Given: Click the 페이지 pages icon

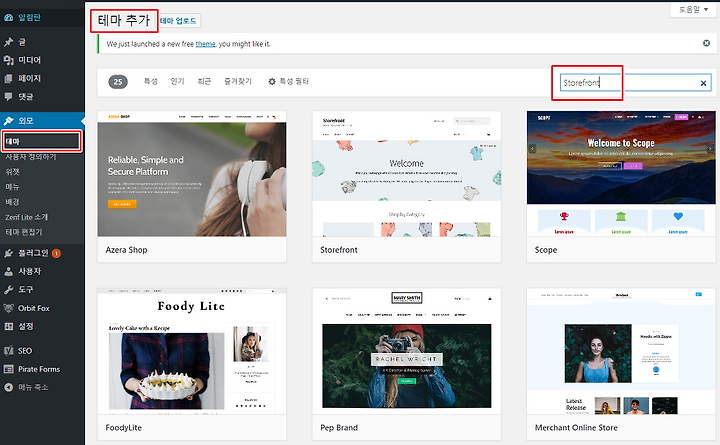Looking at the screenshot, I should pyautogui.click(x=8, y=79).
